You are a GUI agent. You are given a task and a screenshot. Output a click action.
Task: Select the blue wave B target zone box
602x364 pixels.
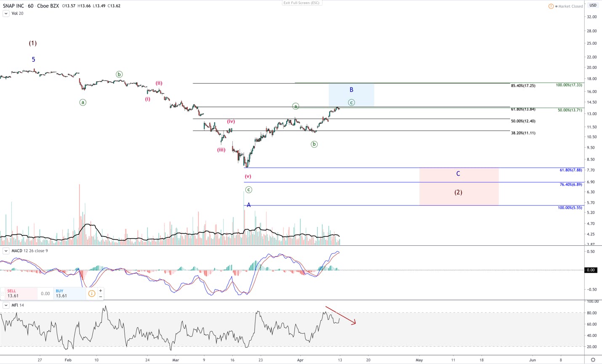351,95
